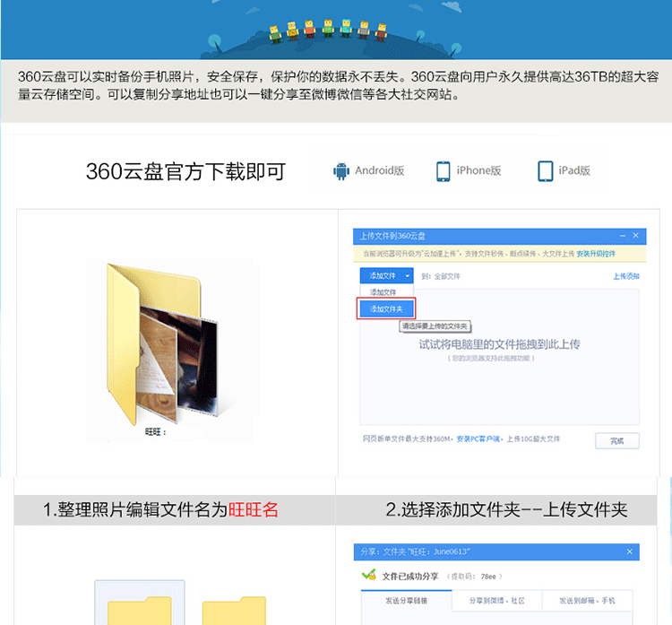Click the green checkmark success icon
Screen dimensions: 672x625
(369, 575)
